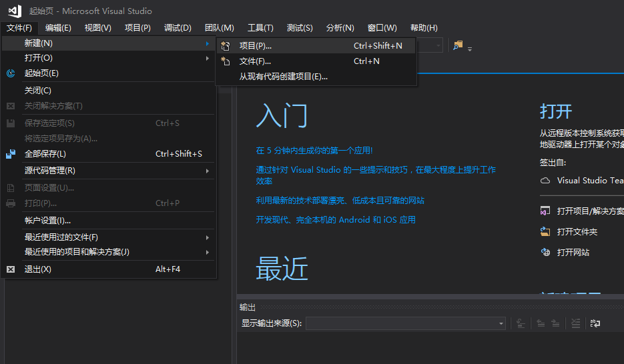Expand the 打开(O) submenu arrow
This screenshot has height=364, width=624.
point(208,59)
